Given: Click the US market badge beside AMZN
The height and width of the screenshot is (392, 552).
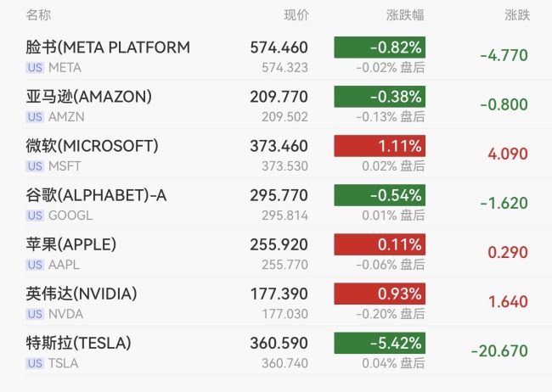Looking at the screenshot, I should pos(35,117).
